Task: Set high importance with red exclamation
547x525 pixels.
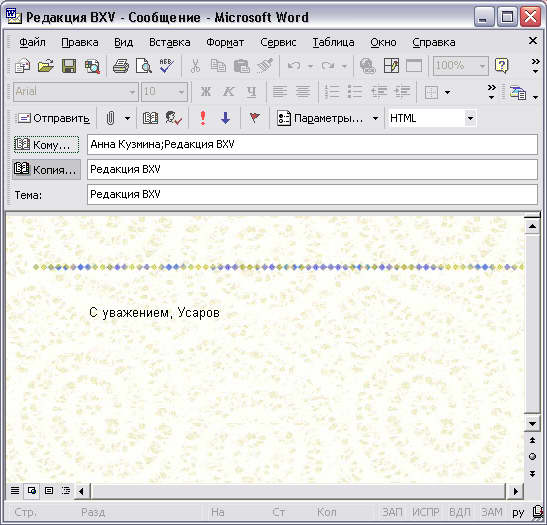Action: pos(203,118)
